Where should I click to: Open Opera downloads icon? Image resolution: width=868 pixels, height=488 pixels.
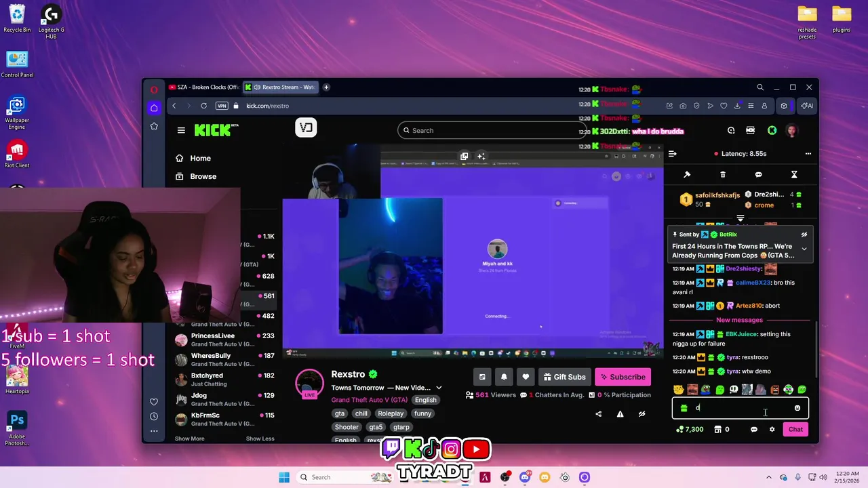(x=737, y=106)
